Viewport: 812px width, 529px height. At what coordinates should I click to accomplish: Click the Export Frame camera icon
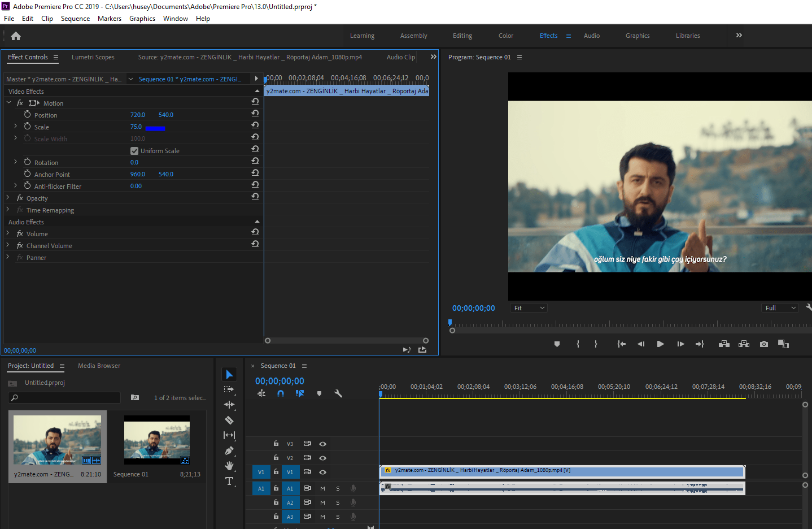764,344
